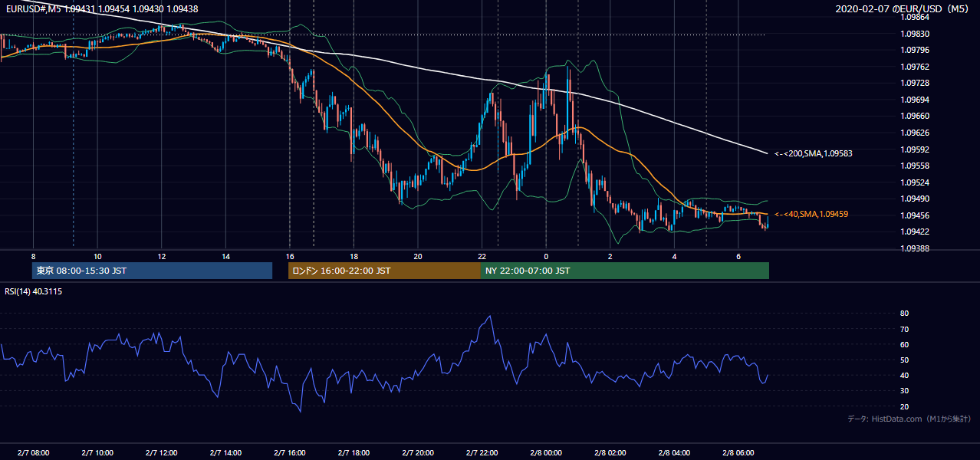Screen dimensions: 980x460
Task: Click the hour label 12 under the price chart
Action: point(162,256)
